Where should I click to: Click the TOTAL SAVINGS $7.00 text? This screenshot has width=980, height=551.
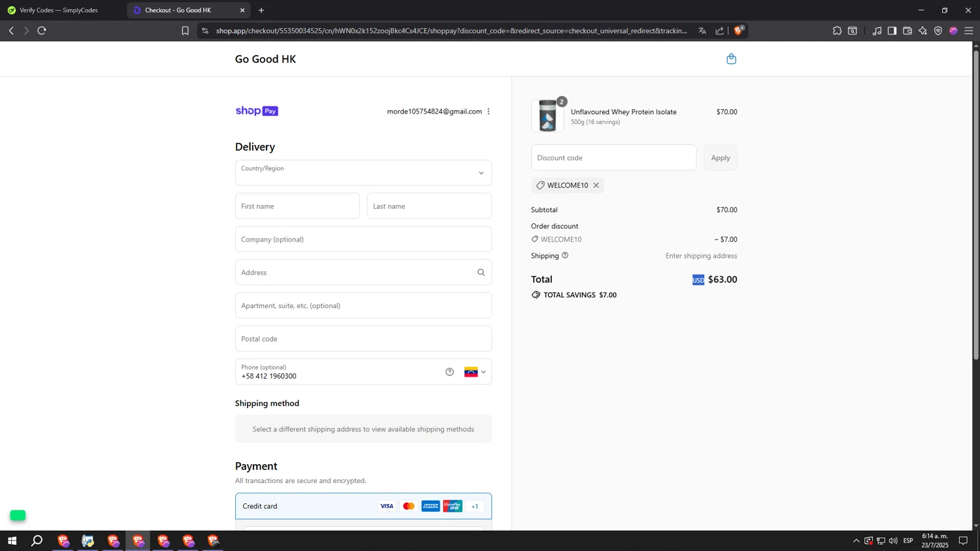[x=580, y=295]
